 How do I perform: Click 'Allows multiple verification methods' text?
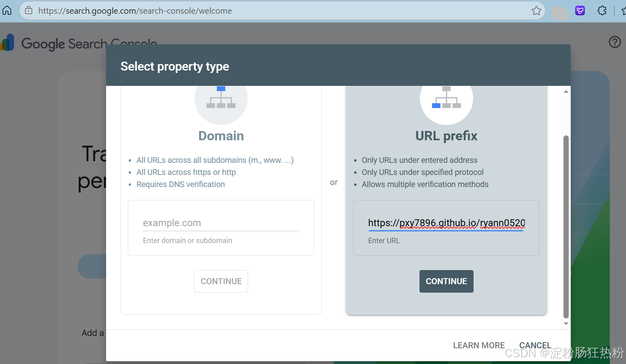pos(425,184)
